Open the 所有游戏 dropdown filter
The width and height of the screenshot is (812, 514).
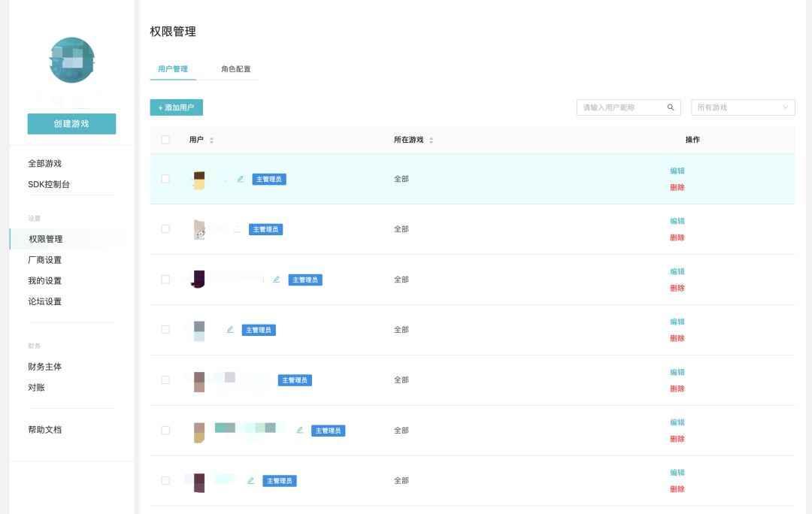[743, 107]
